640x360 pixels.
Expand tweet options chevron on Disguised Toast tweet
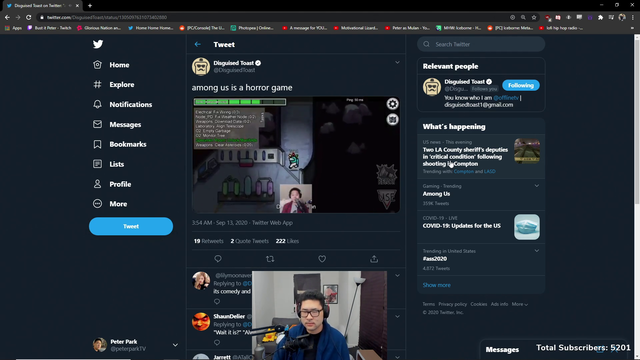397,62
